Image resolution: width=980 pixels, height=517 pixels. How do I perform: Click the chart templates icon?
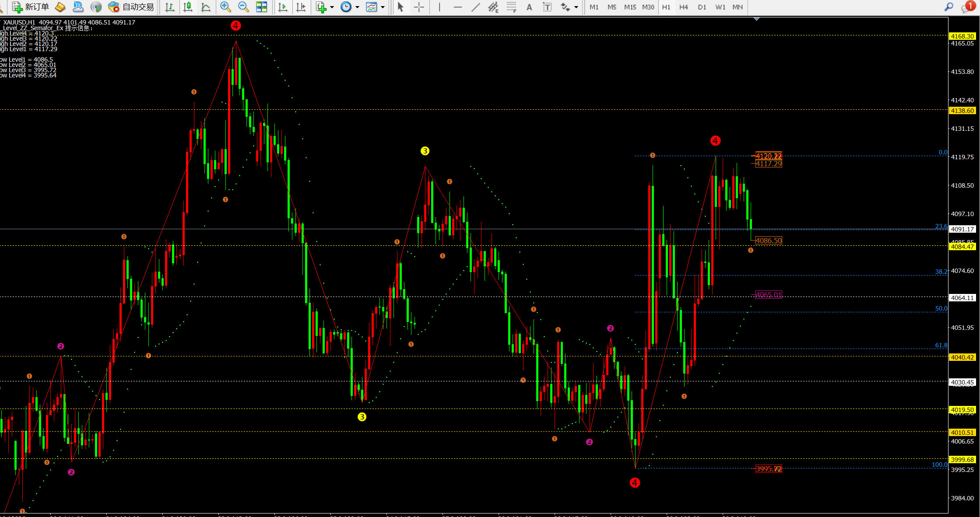[371, 7]
